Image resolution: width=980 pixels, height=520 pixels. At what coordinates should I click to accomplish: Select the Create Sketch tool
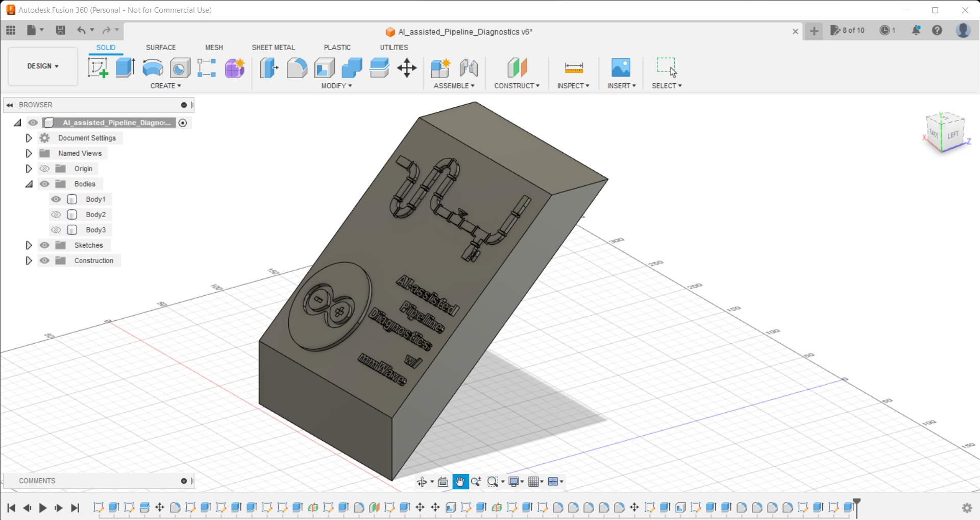(x=97, y=68)
